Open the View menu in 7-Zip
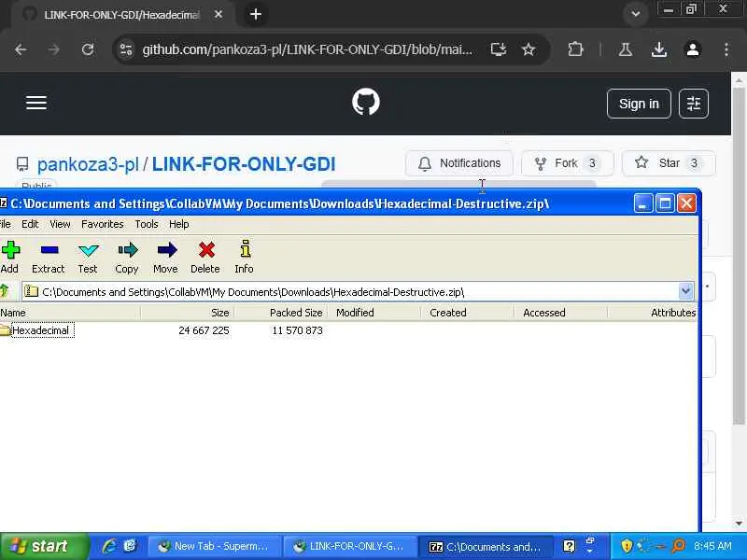 click(x=60, y=224)
